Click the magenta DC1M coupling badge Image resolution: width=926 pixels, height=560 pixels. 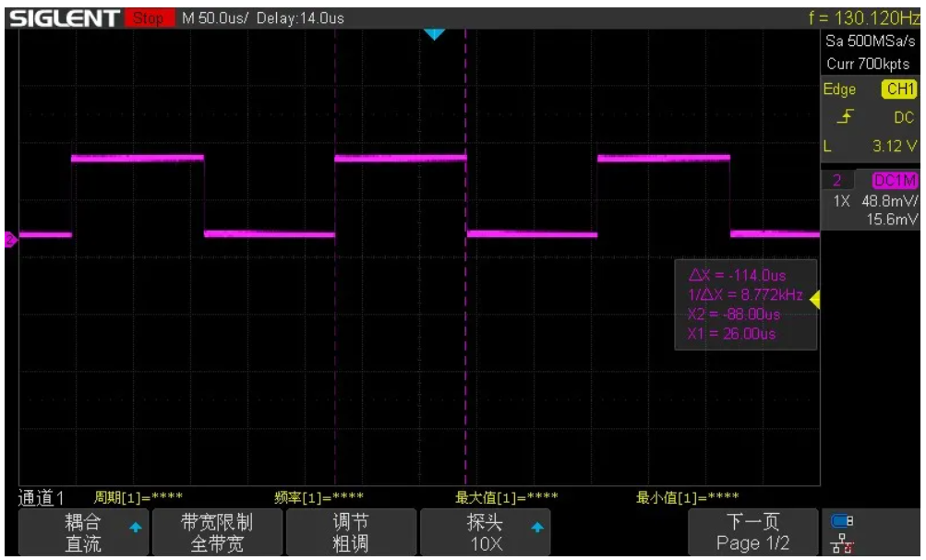point(895,180)
